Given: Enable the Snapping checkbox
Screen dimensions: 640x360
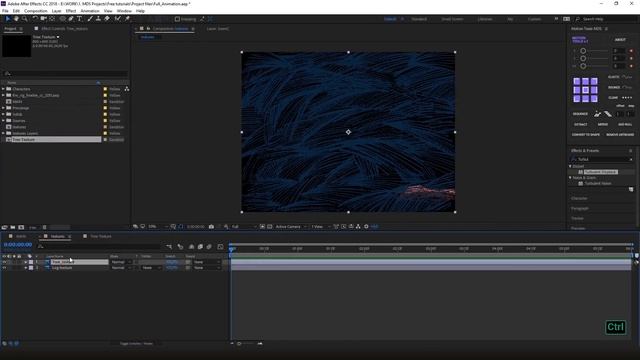Looking at the screenshot, I should point(177,19).
